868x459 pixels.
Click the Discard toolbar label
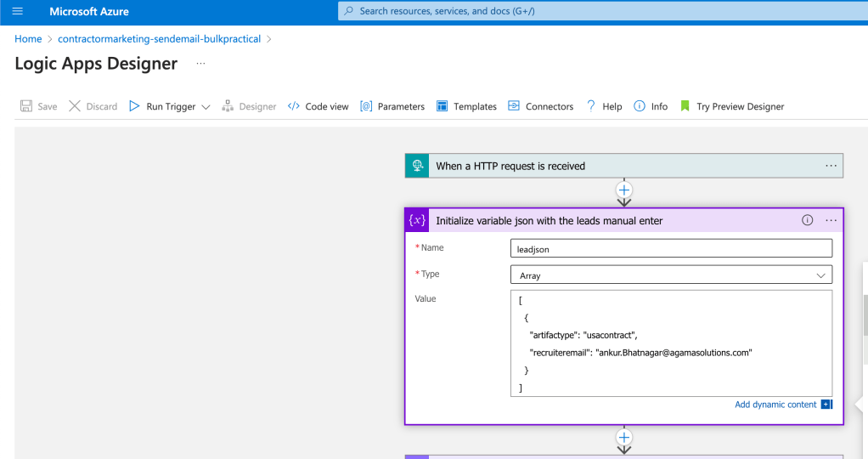pyautogui.click(x=102, y=106)
